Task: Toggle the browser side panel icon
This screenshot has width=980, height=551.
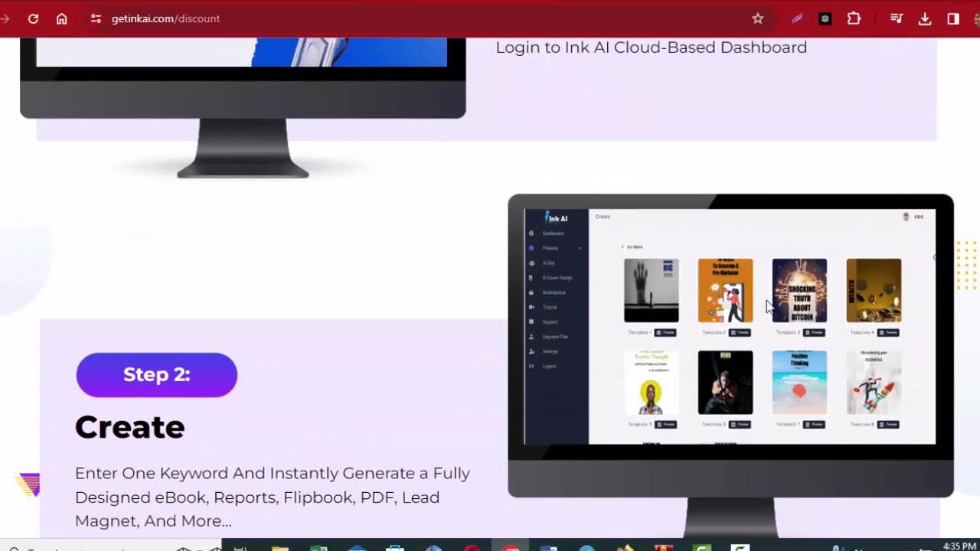Action: click(x=953, y=18)
